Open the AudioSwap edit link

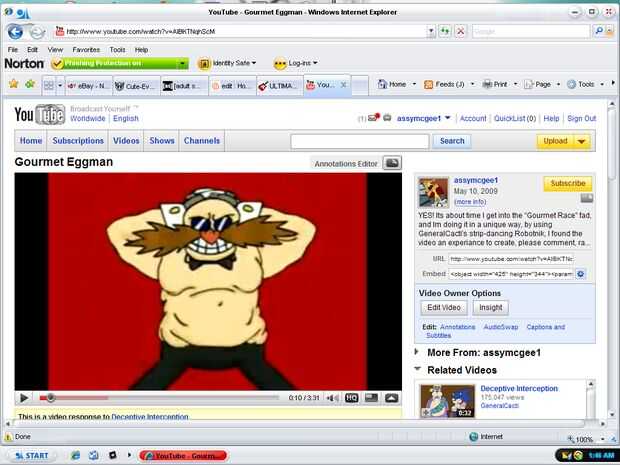point(501,327)
